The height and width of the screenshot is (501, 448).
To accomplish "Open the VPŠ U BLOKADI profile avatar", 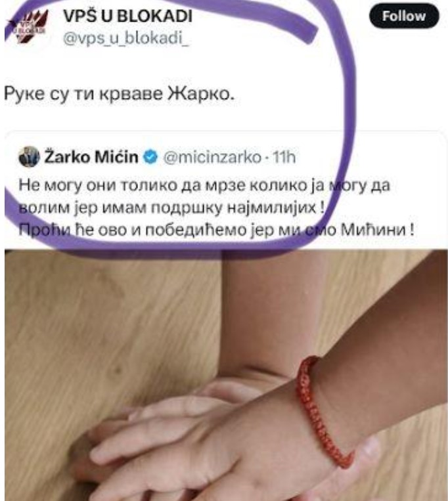I will pyautogui.click(x=27, y=26).
